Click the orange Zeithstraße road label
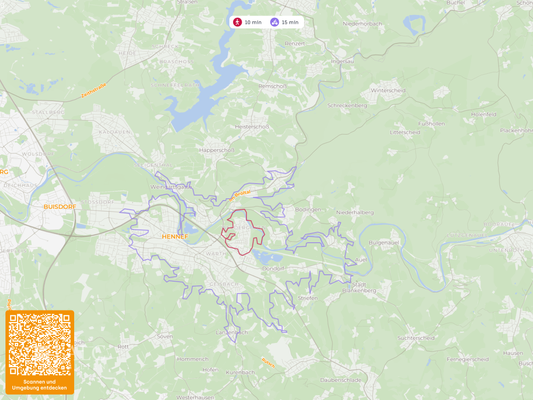The height and width of the screenshot is (400, 533). (x=93, y=91)
